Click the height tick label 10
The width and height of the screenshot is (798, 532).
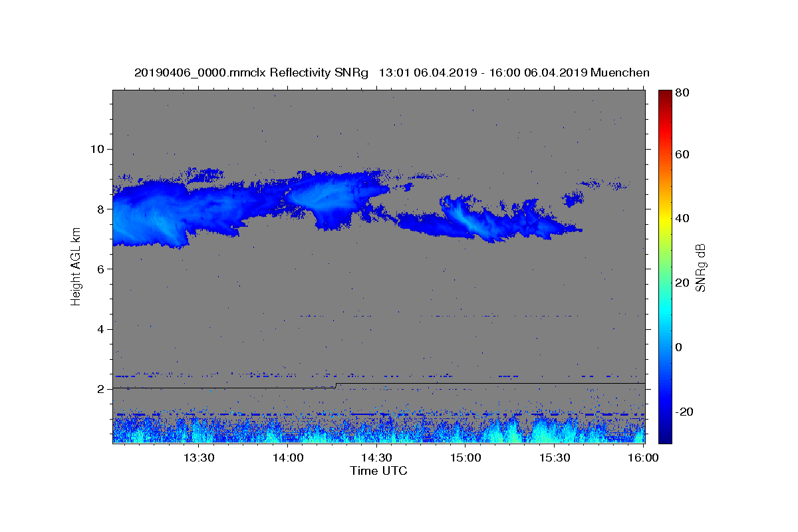click(x=98, y=148)
